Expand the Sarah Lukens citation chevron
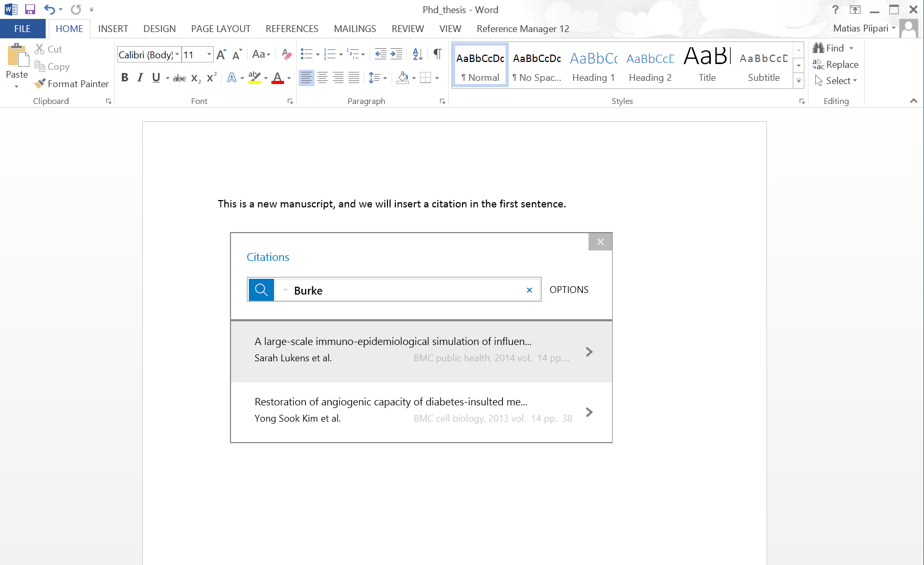 589,352
